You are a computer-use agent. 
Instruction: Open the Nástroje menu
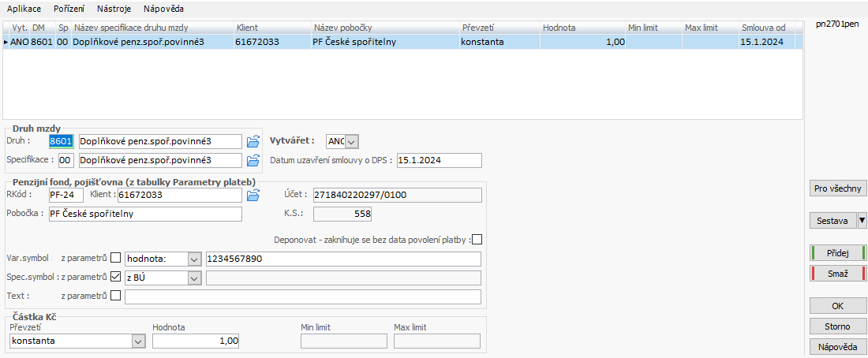pyautogui.click(x=114, y=9)
